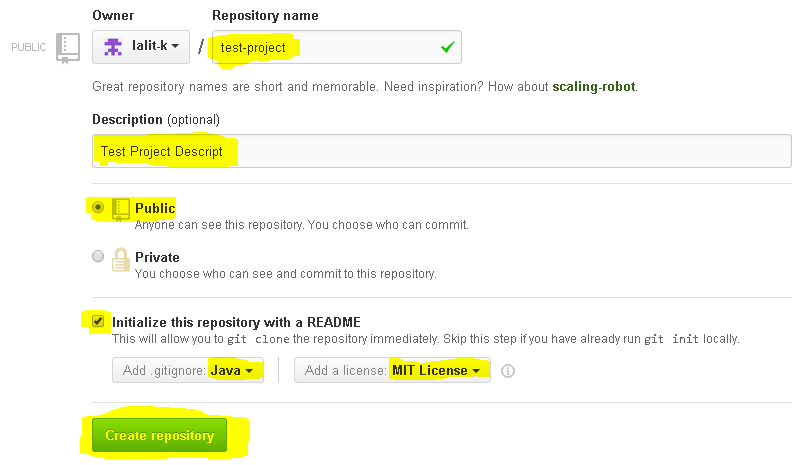Click the Initialize this repository with a README label
Image resolution: width=808 pixels, height=465 pixels.
click(236, 322)
